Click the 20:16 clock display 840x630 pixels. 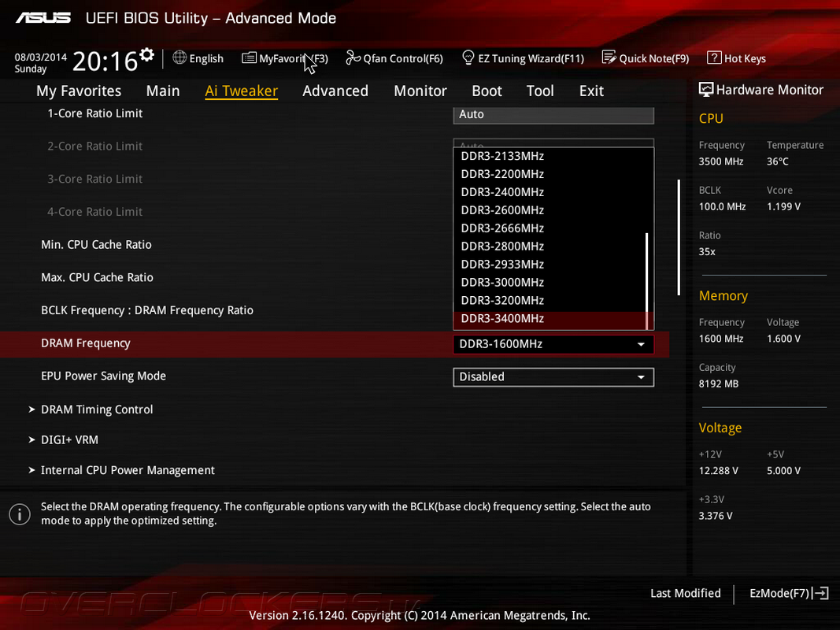click(x=105, y=61)
